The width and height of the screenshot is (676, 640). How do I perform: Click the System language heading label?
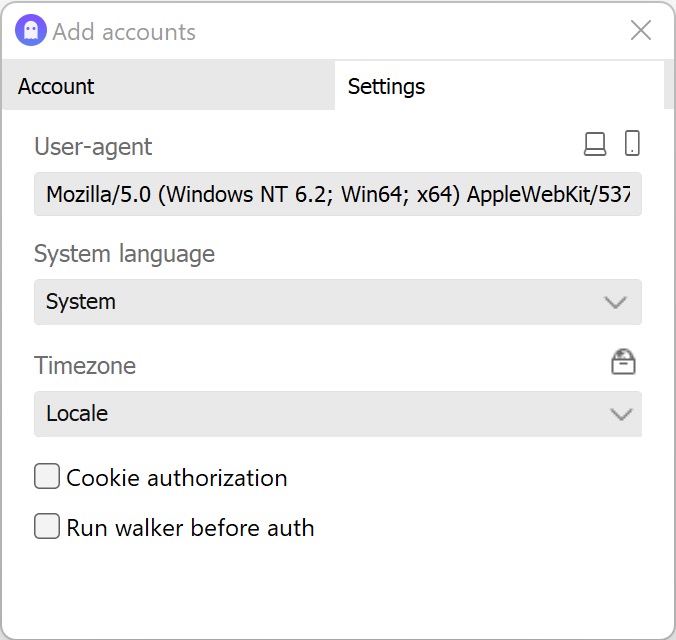click(124, 254)
